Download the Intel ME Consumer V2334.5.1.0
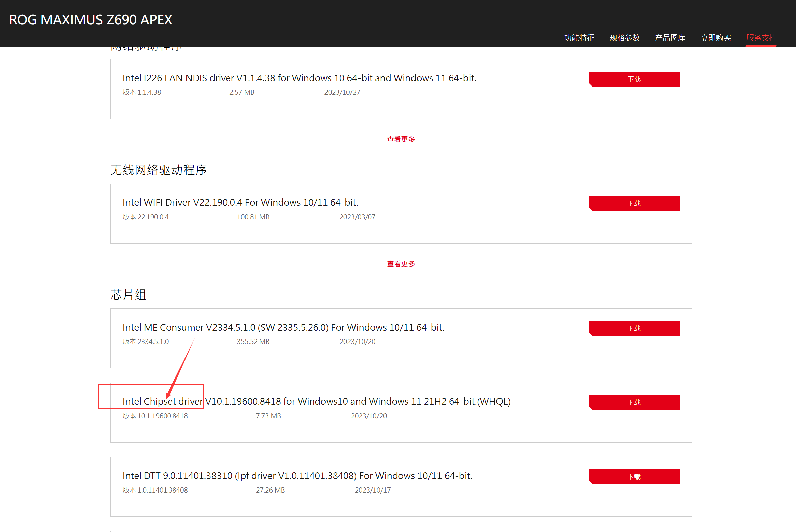Viewport: 796px width, 532px height. (634, 329)
